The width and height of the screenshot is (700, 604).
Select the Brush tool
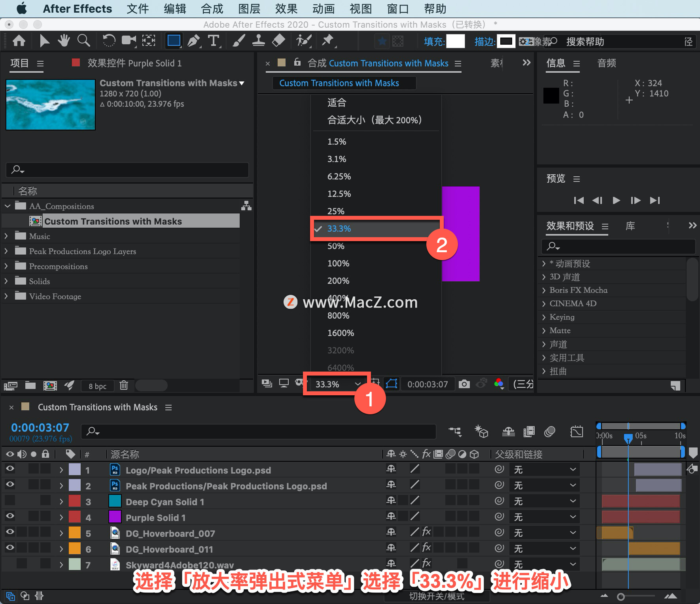238,40
